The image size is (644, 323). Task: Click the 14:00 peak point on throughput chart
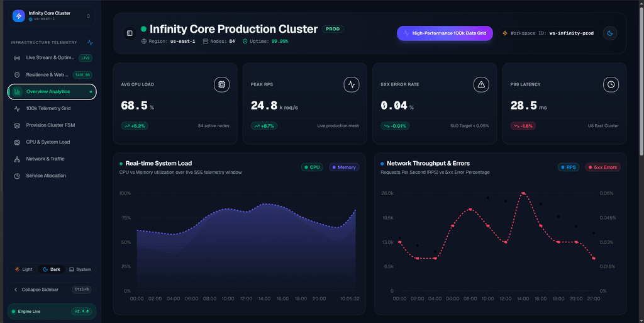523,193
